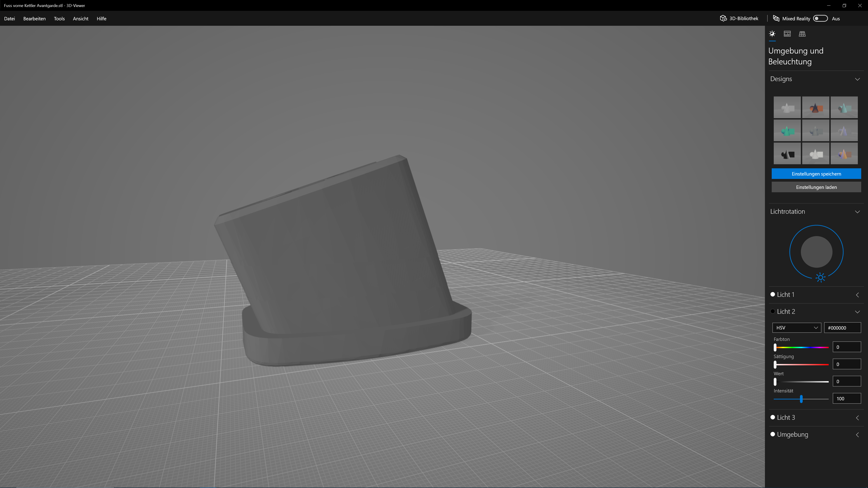The image size is (868, 488).
Task: Open the Grid and Views tab icon
Action: (802, 34)
